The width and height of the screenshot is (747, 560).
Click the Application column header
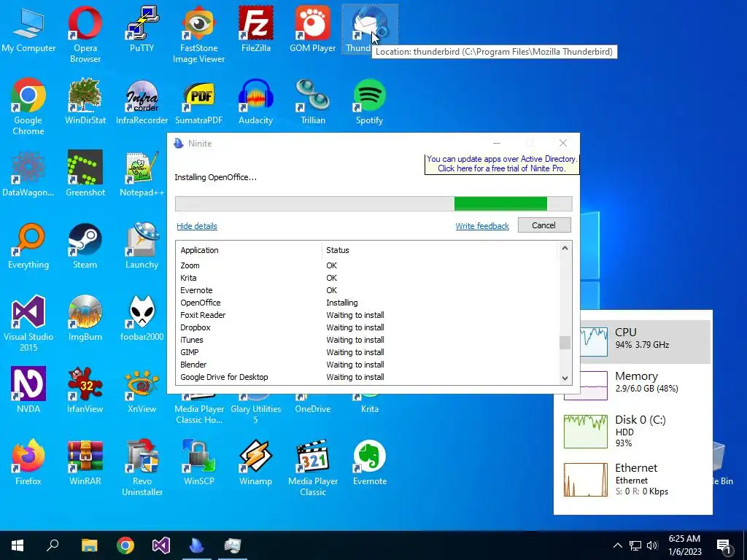[x=249, y=250]
